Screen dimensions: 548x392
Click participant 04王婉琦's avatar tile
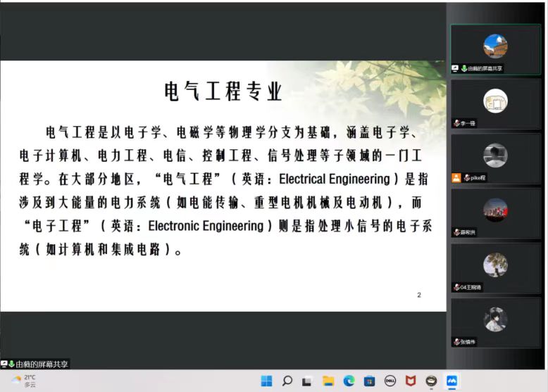[495, 266]
